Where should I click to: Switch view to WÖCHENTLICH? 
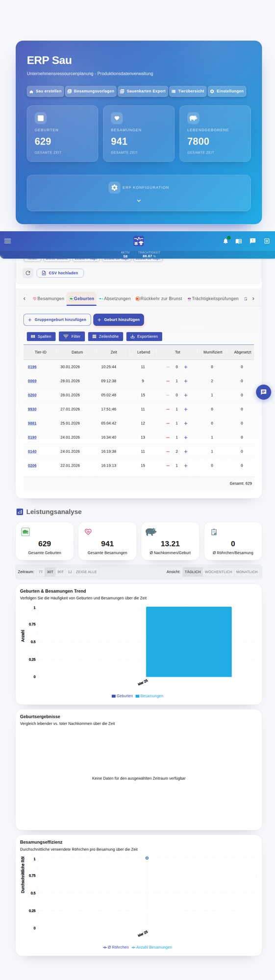(218, 572)
